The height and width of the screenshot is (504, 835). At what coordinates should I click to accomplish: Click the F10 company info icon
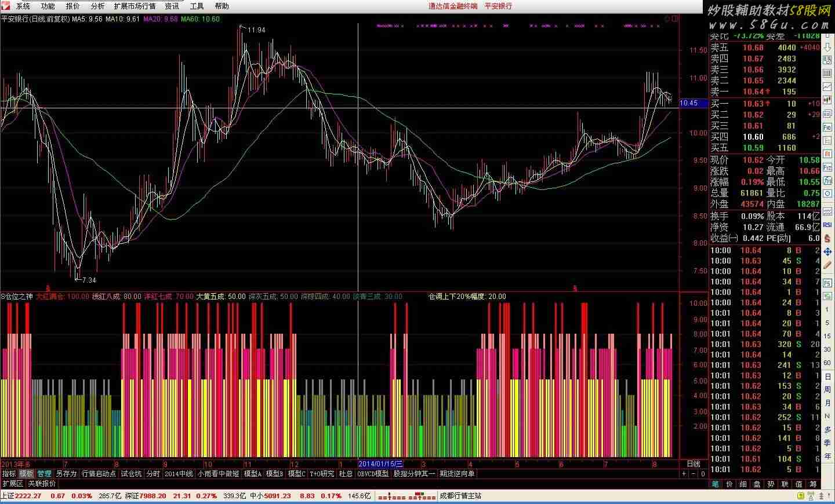pos(827,127)
